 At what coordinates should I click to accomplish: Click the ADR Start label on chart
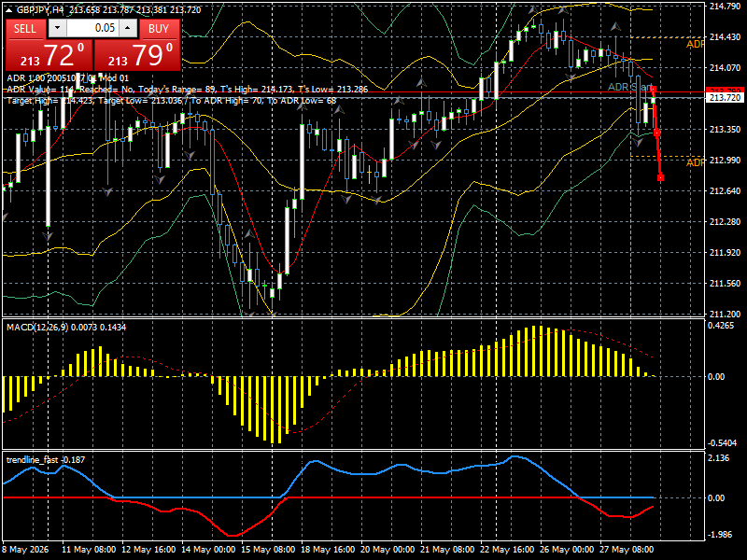tap(630, 87)
